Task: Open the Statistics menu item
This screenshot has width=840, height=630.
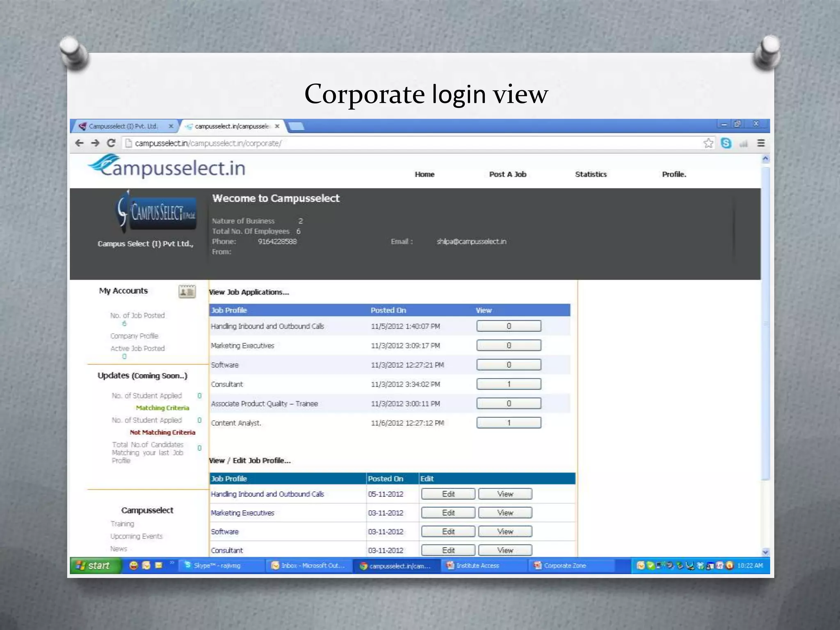Action: [591, 174]
